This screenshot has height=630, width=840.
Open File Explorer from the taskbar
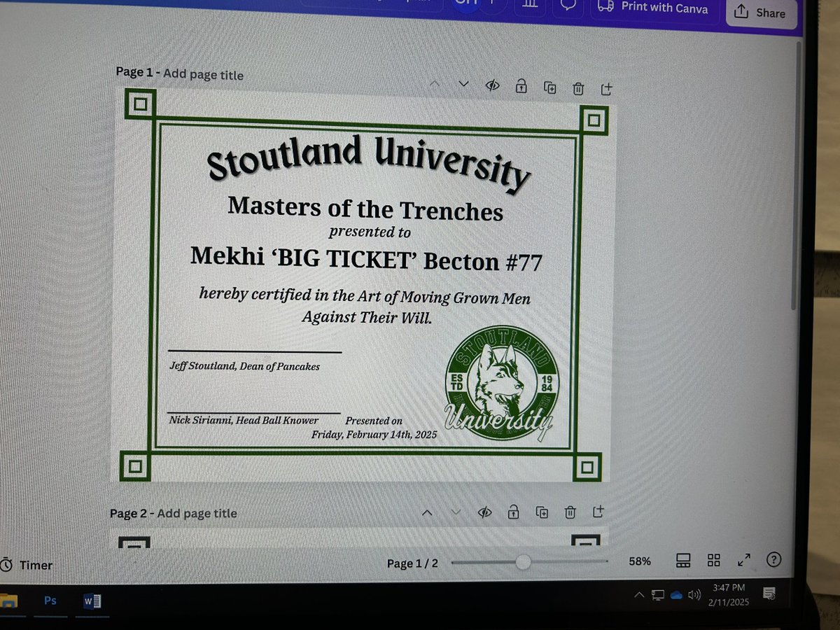(8, 601)
